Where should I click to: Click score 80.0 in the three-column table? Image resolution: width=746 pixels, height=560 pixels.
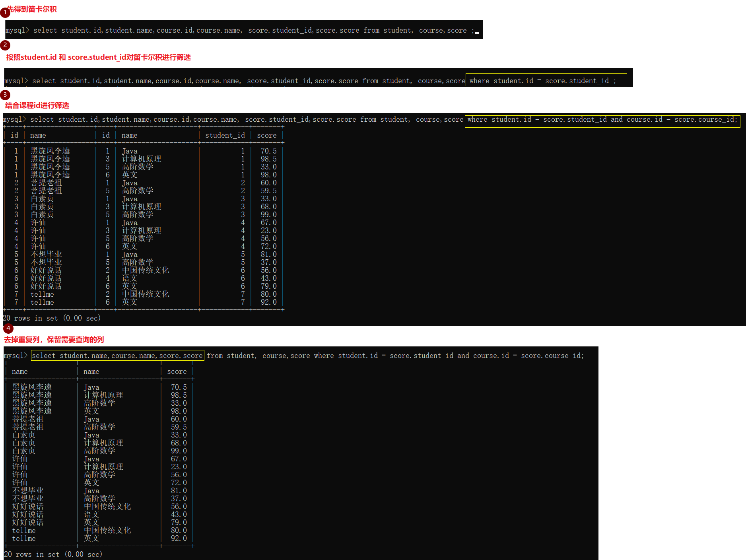coord(179,530)
